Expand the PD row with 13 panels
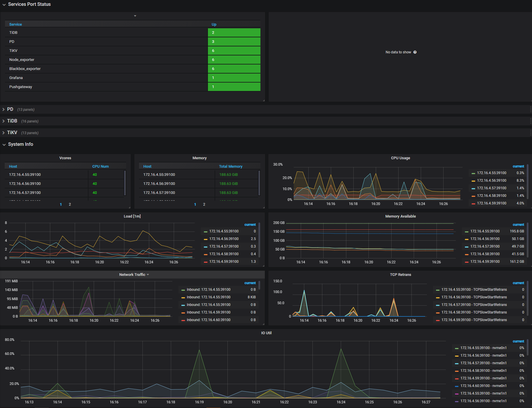Screen dimensions: 532x408 click(x=10, y=109)
